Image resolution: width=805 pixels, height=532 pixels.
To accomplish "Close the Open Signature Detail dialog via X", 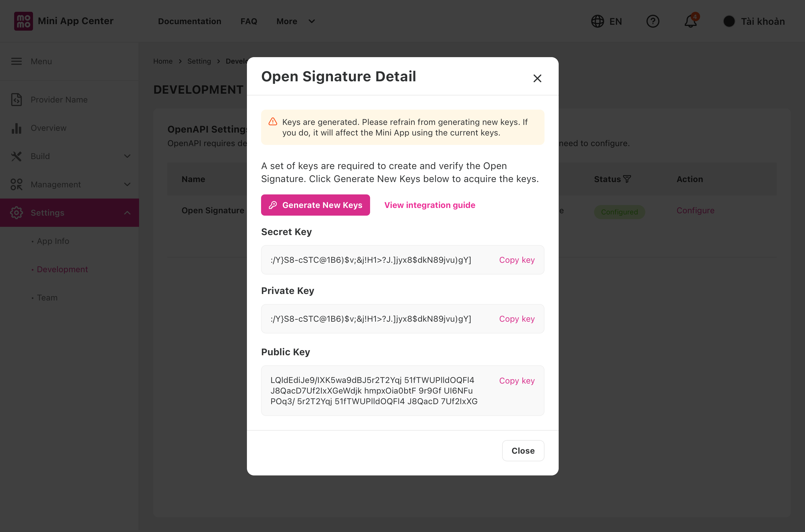I will tap(537, 78).
